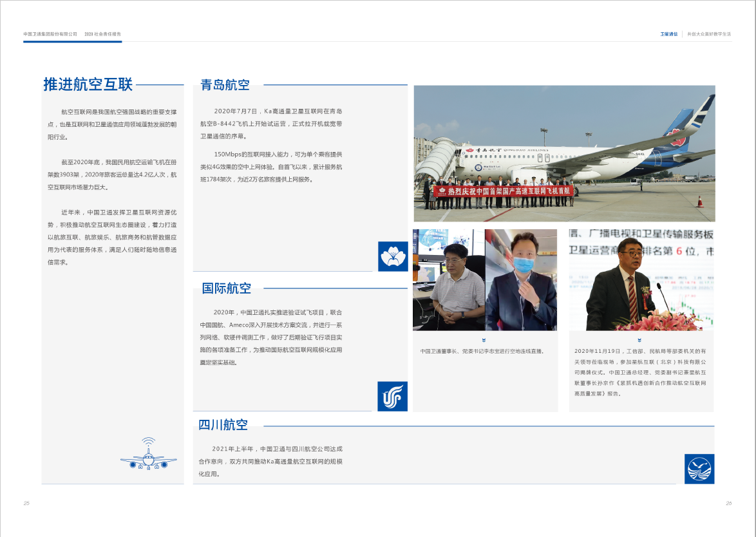Click the page number 25
Image resolution: width=756 pixels, height=537 pixels.
[x=26, y=504]
